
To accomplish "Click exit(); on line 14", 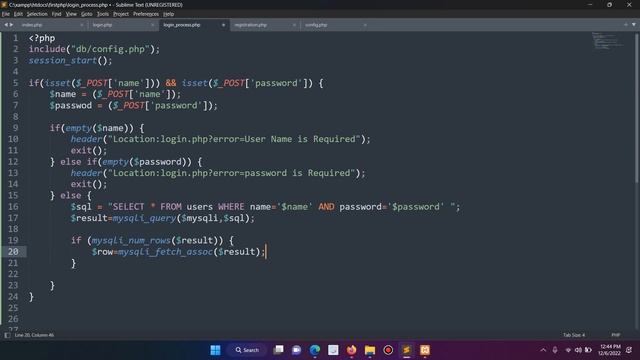I will [89, 184].
